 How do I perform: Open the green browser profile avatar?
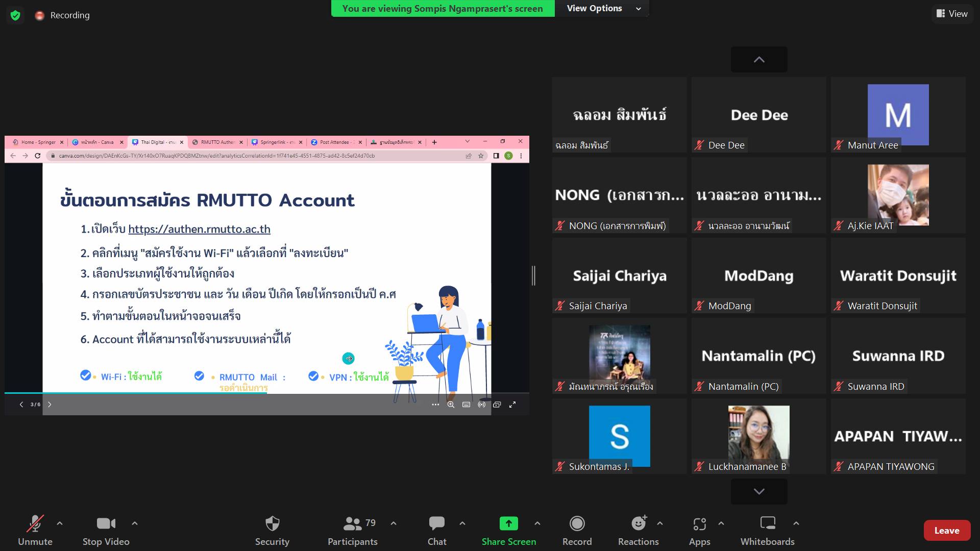[508, 156]
